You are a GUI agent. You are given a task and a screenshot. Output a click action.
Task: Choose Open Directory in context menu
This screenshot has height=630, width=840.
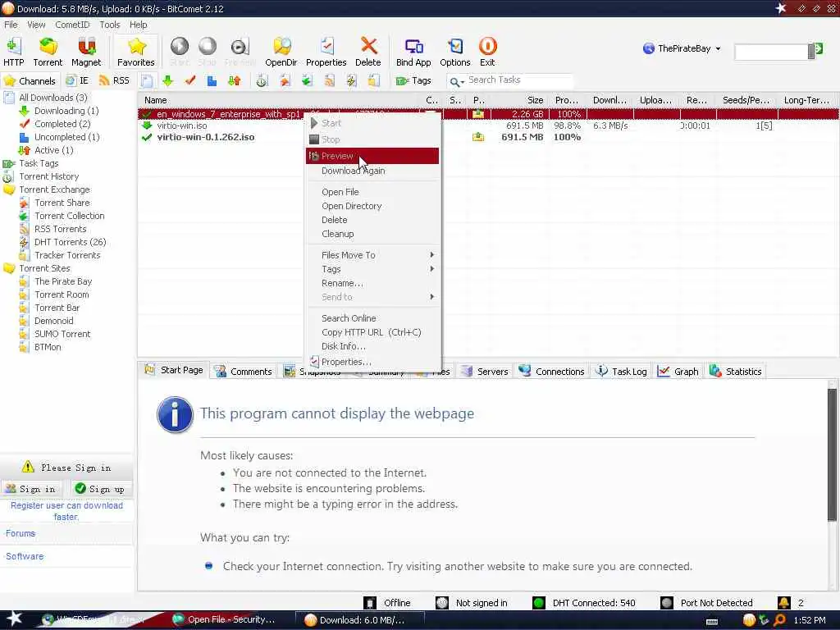[x=373, y=206]
